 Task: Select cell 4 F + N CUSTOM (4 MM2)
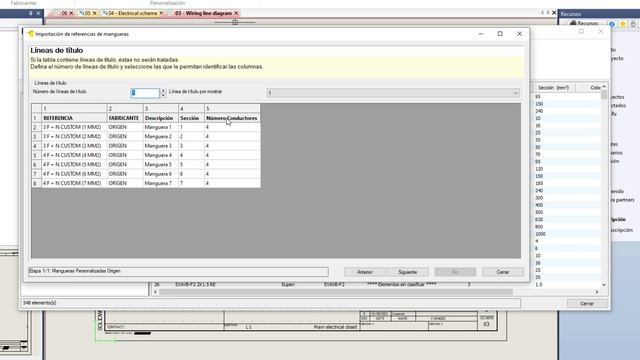coord(74,156)
